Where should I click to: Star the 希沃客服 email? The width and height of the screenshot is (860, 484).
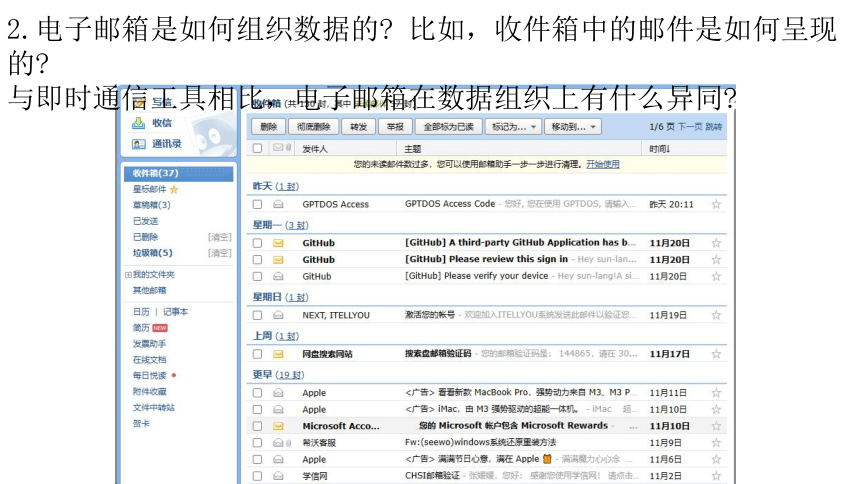pyautogui.click(x=716, y=442)
